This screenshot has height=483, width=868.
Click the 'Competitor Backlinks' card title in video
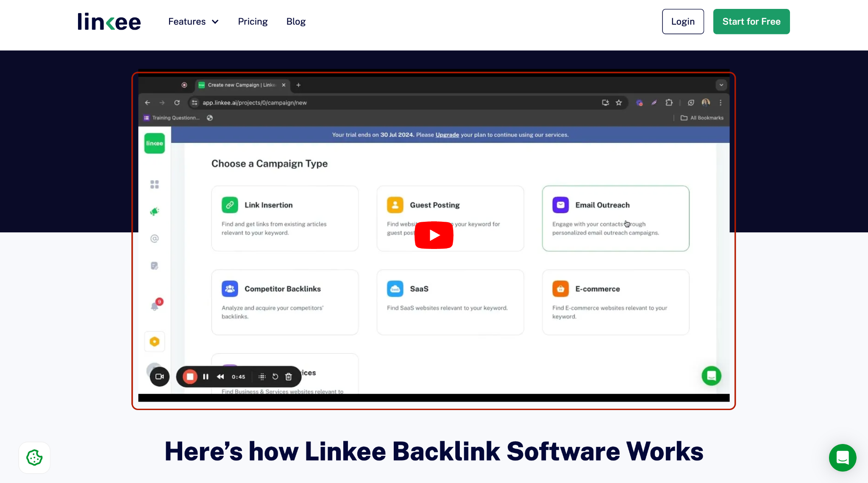pos(282,289)
